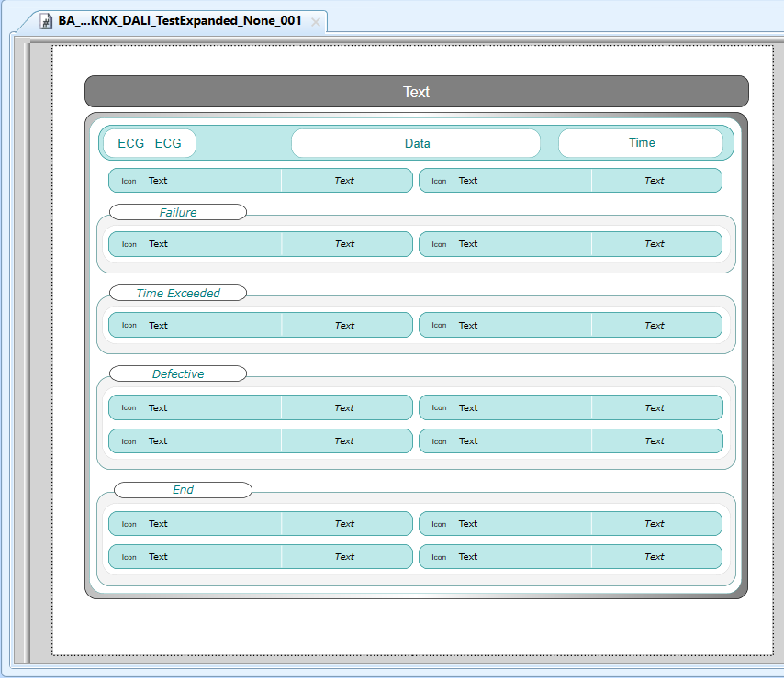Viewport: 784px width, 680px height.
Task: Select the "Defective" group label
Action: [178, 373]
